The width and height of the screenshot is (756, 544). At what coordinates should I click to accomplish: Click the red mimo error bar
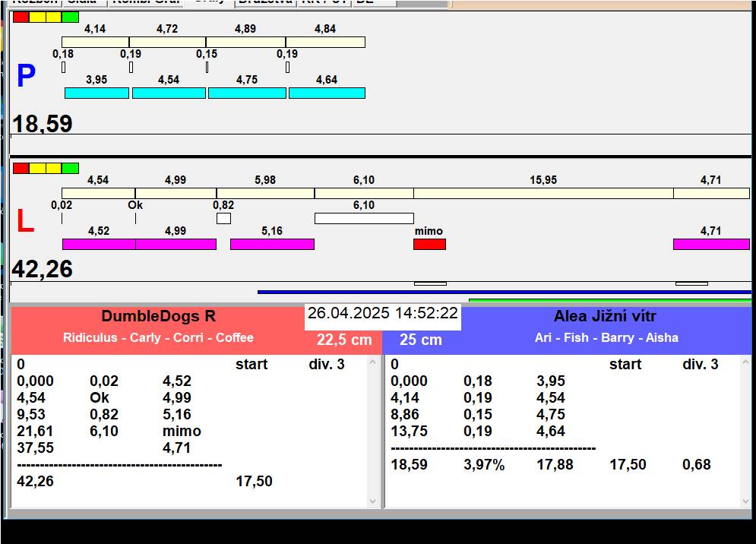429,244
